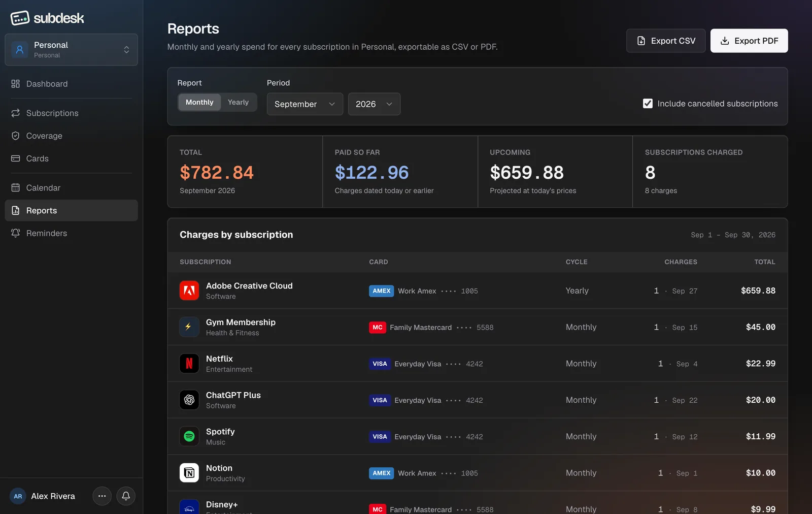Screen dimensions: 812x514
Task: Click the VISA badge on ChatGPT Plus row
Action: [x=380, y=400]
